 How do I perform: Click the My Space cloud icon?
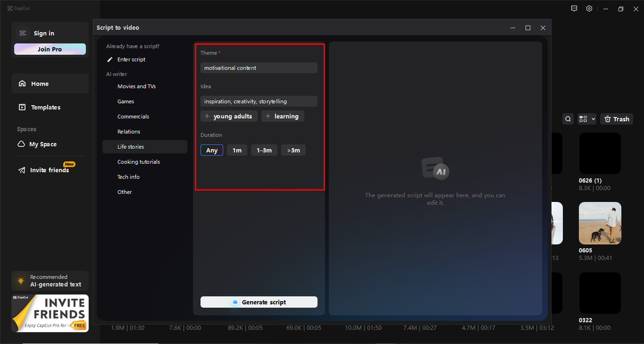pyautogui.click(x=22, y=144)
